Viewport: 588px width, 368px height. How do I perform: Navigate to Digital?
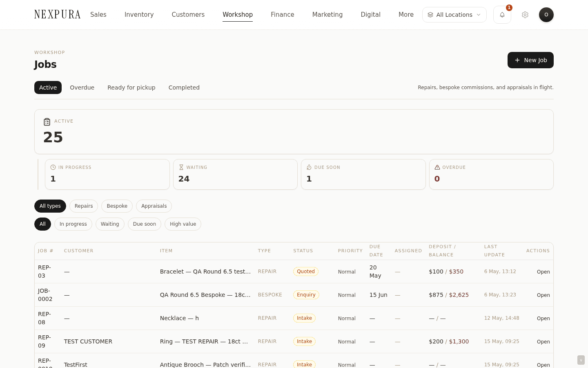click(371, 15)
